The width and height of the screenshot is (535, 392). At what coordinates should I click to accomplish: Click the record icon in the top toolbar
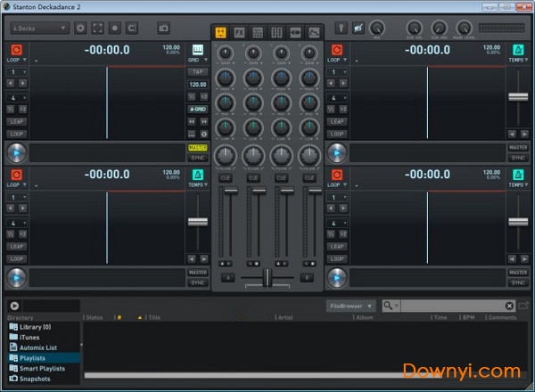tap(115, 29)
